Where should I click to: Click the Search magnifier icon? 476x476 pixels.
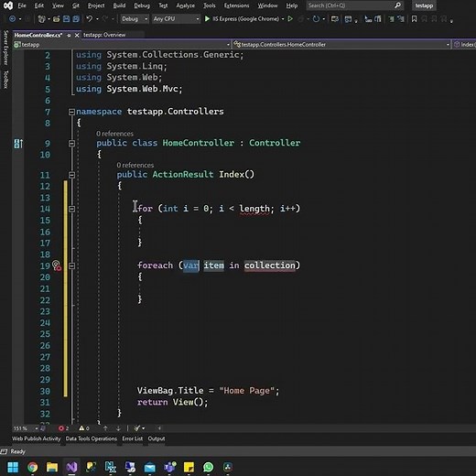[x=397, y=5]
